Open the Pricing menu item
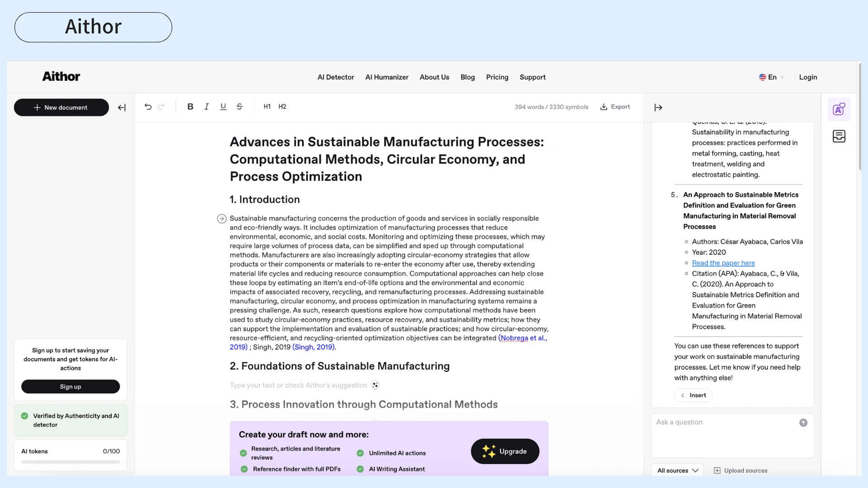The image size is (868, 488). [x=497, y=77]
